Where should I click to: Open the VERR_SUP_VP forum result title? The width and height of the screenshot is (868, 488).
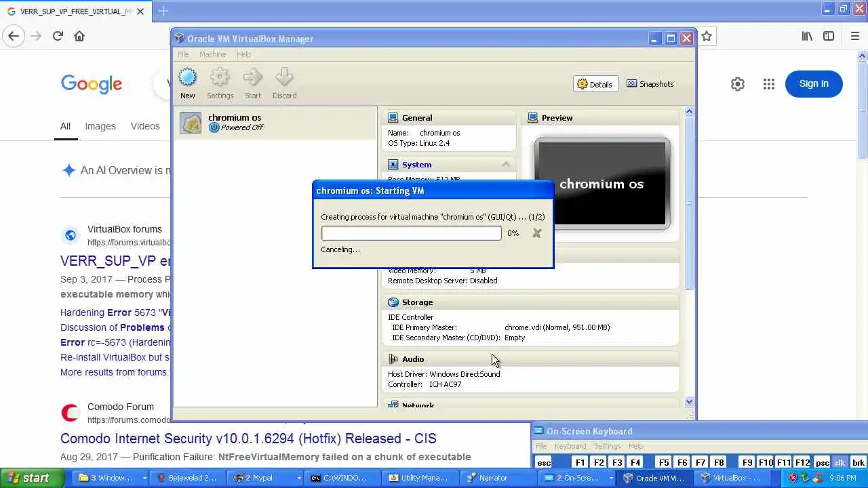116,261
